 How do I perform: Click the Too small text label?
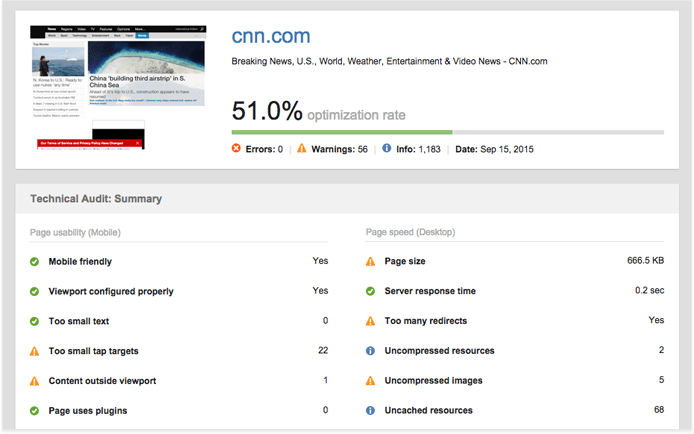79,321
